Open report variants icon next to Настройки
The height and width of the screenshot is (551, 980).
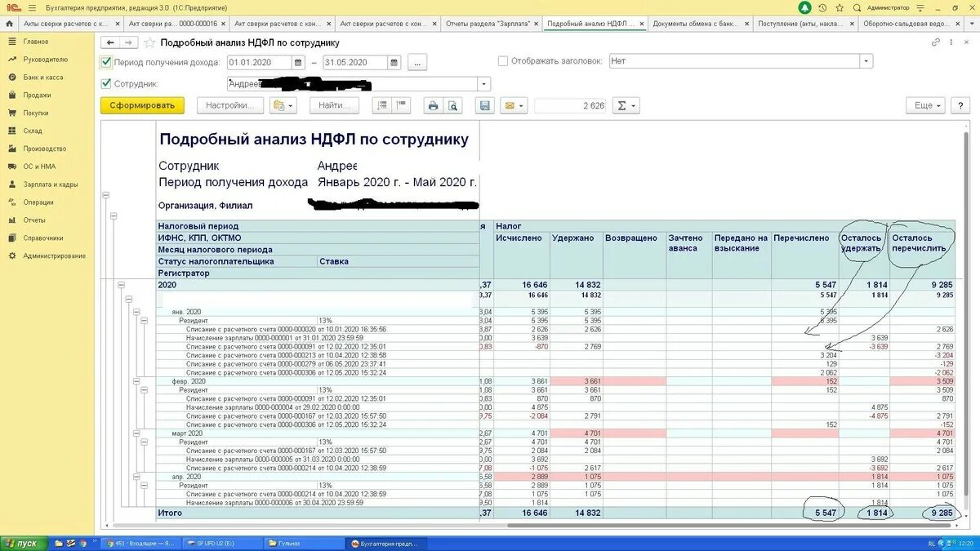[283, 105]
